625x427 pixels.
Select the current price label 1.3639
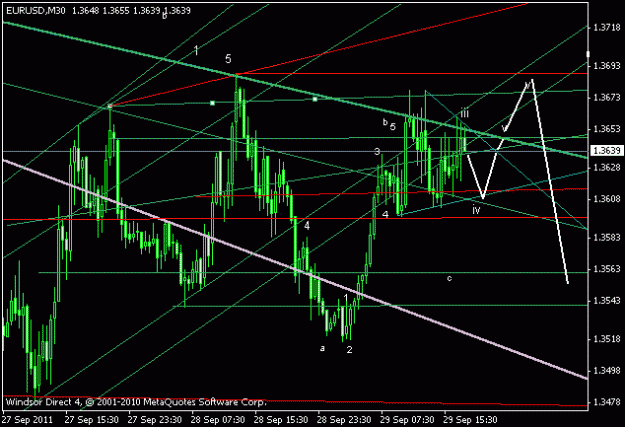coord(606,150)
